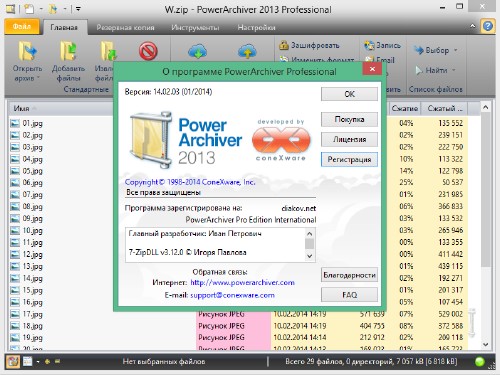
Task: Click the Extract files icon
Action: [108, 51]
